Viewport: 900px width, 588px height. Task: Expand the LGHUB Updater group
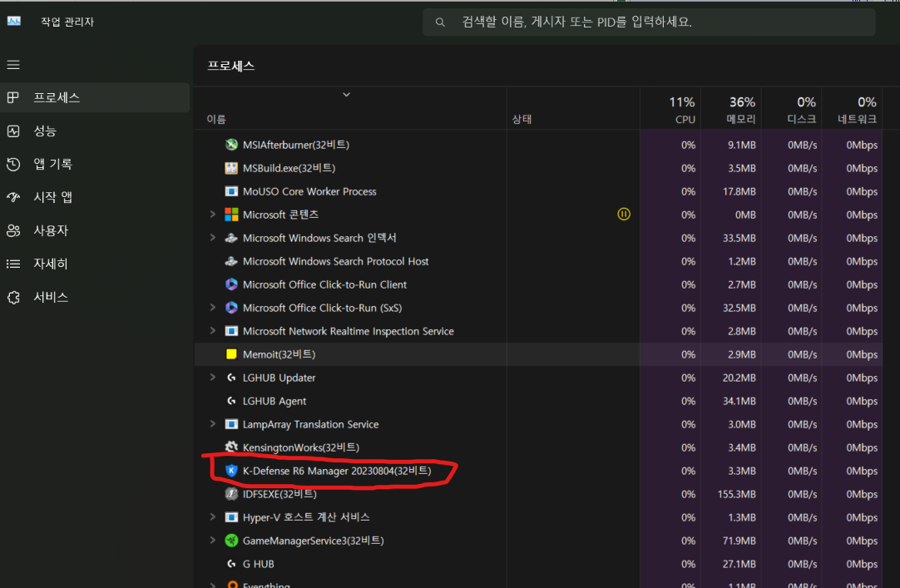[x=212, y=378]
